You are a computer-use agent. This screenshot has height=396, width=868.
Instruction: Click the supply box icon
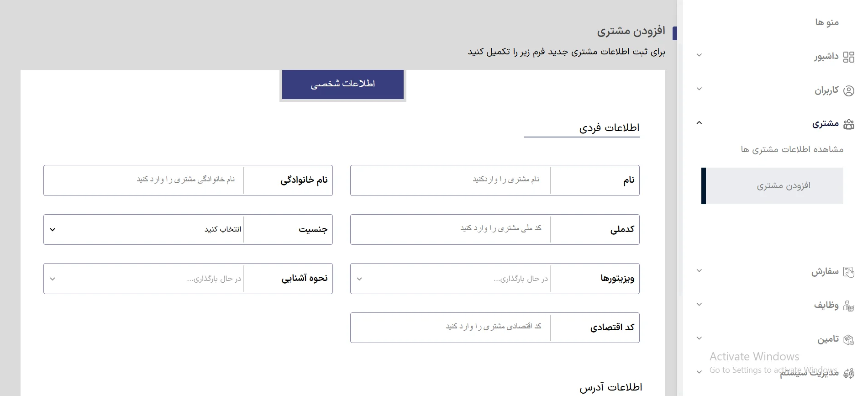tap(848, 339)
